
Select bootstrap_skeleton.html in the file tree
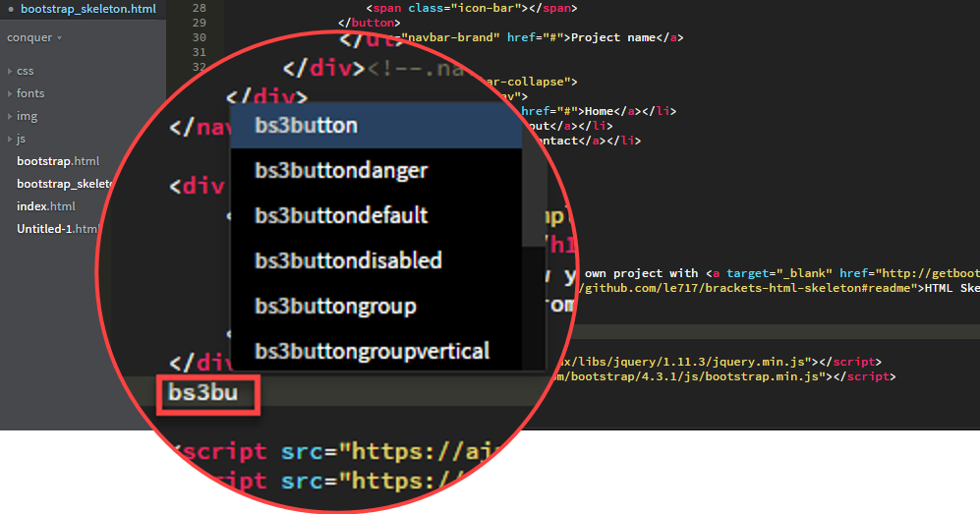coord(64,184)
